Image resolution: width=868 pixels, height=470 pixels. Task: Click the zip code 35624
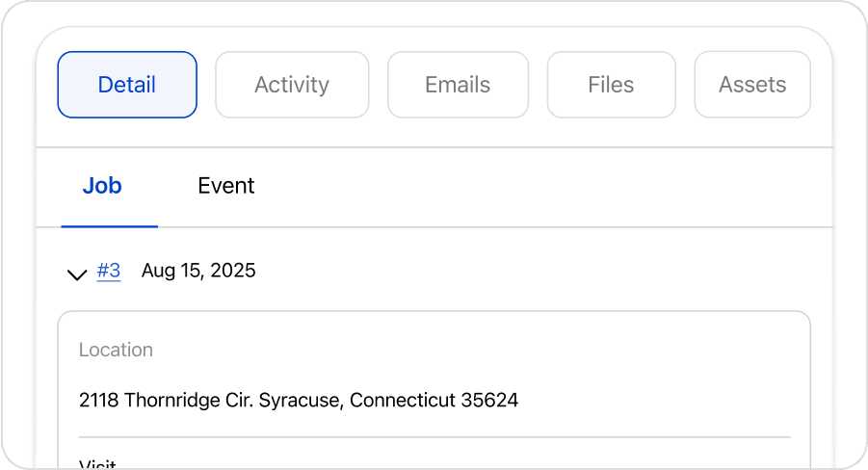(488, 400)
